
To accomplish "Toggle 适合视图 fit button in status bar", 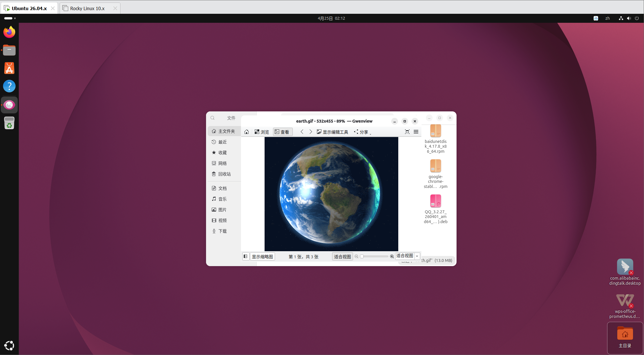I will click(x=342, y=257).
